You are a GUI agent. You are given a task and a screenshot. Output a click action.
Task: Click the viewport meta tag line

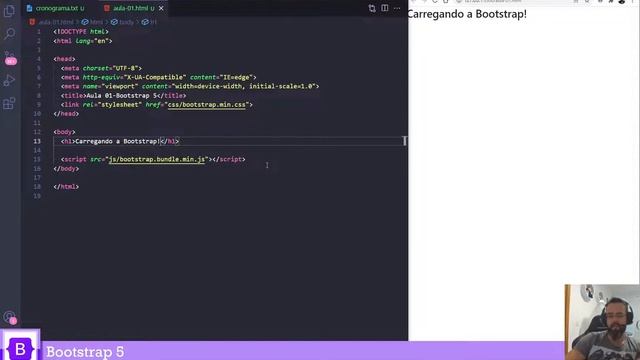(190, 86)
